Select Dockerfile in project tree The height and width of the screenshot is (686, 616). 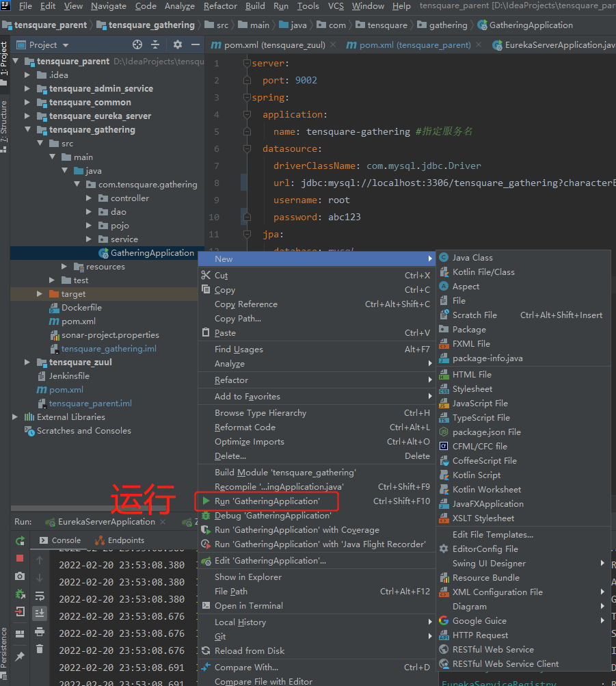tap(81, 308)
